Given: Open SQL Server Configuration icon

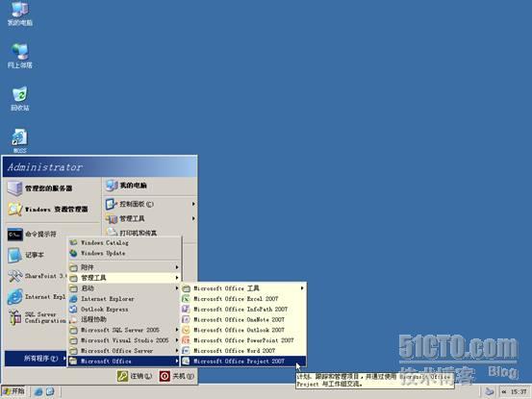Looking at the screenshot, I should pos(15,317).
